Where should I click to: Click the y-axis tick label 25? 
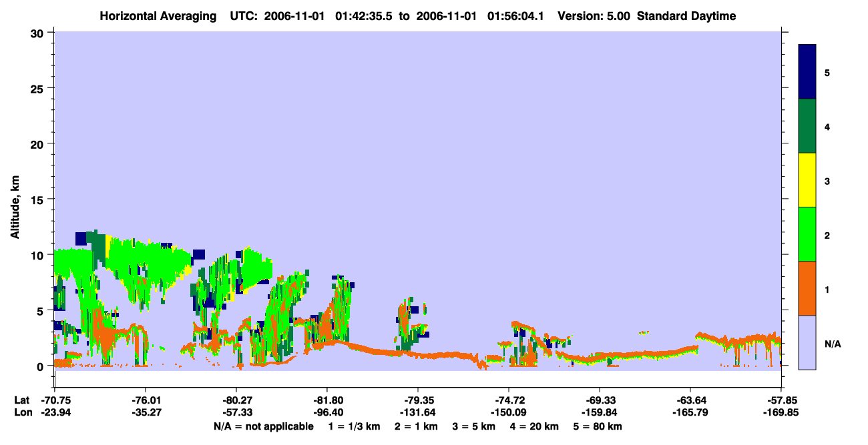[x=39, y=88]
